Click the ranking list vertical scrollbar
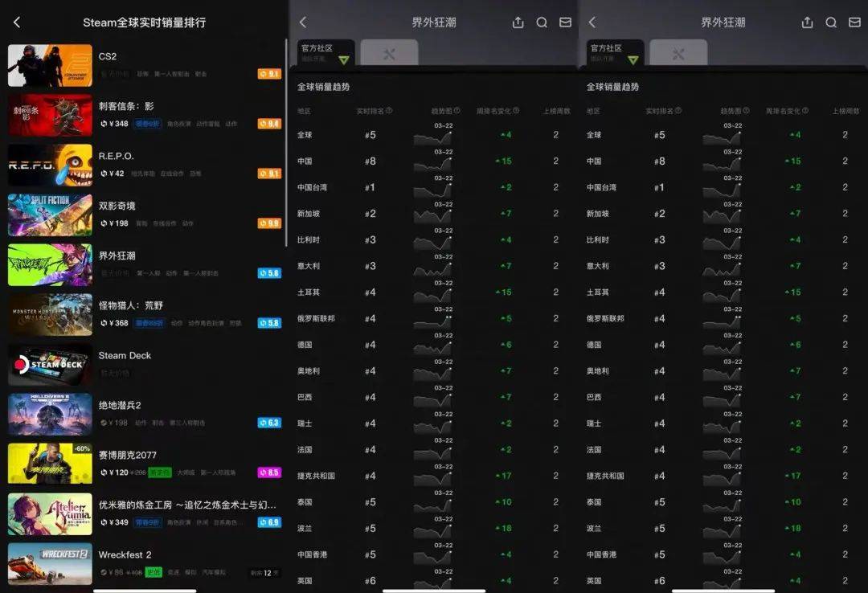Viewport: 868px width, 593px height. tap(285, 143)
